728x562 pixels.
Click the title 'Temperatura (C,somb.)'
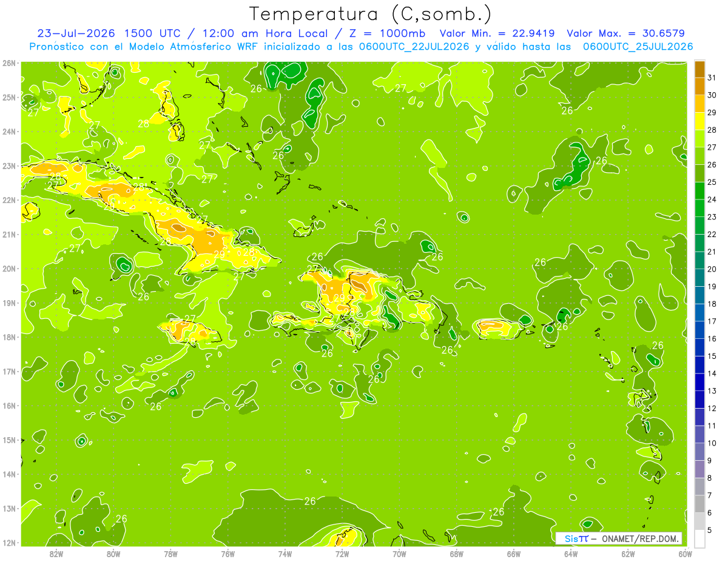point(370,14)
